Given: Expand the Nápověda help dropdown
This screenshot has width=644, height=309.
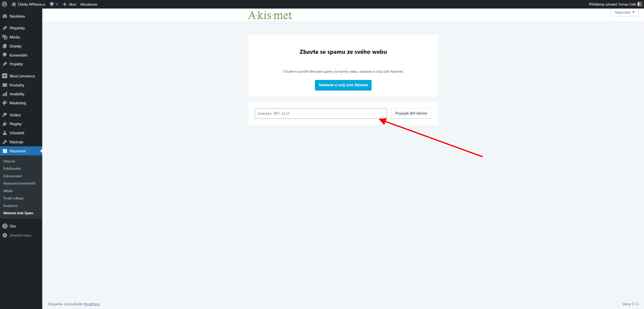Looking at the screenshot, I should (624, 12).
